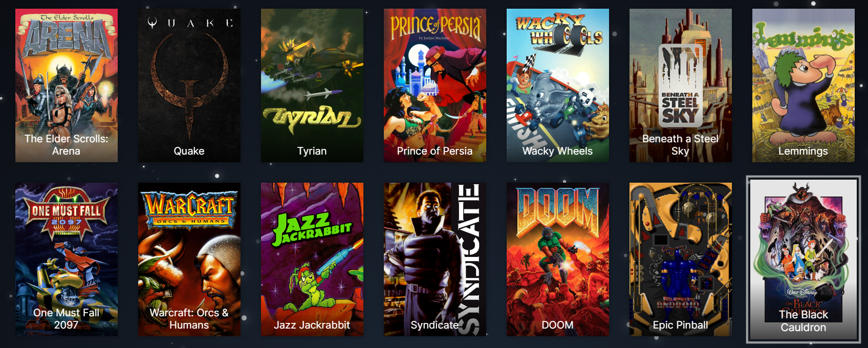Open the DOOM game tile
868x348 pixels.
[x=558, y=259]
